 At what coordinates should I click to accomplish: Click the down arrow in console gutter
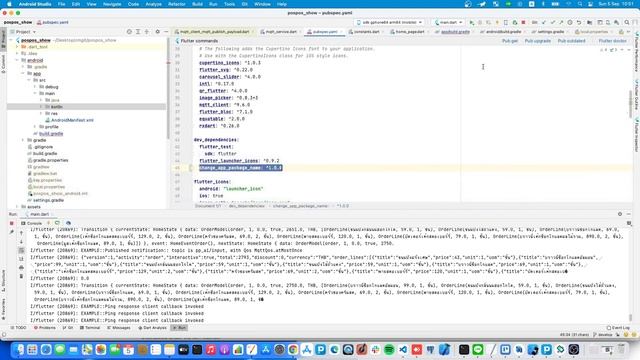point(22,242)
